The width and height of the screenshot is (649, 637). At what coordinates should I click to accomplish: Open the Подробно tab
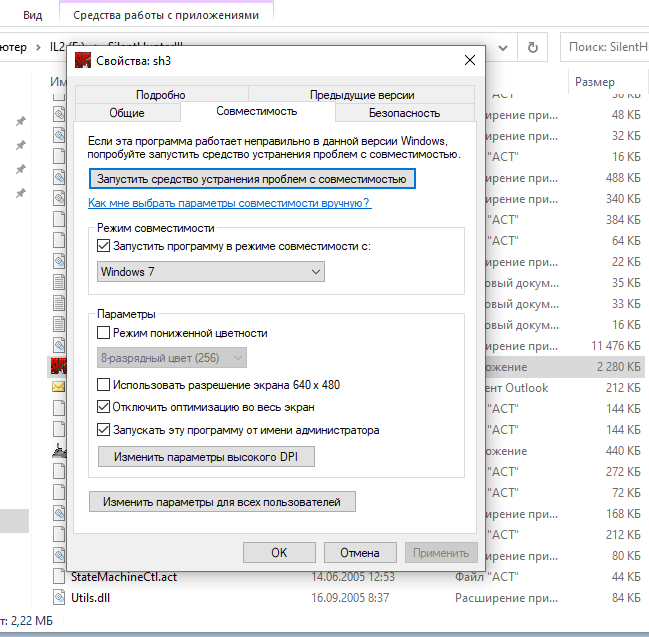[161, 95]
